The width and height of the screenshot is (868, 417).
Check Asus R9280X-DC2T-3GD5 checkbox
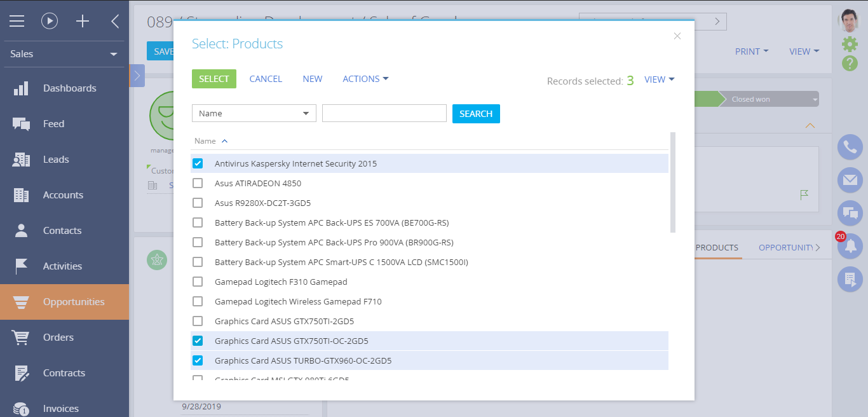[198, 203]
